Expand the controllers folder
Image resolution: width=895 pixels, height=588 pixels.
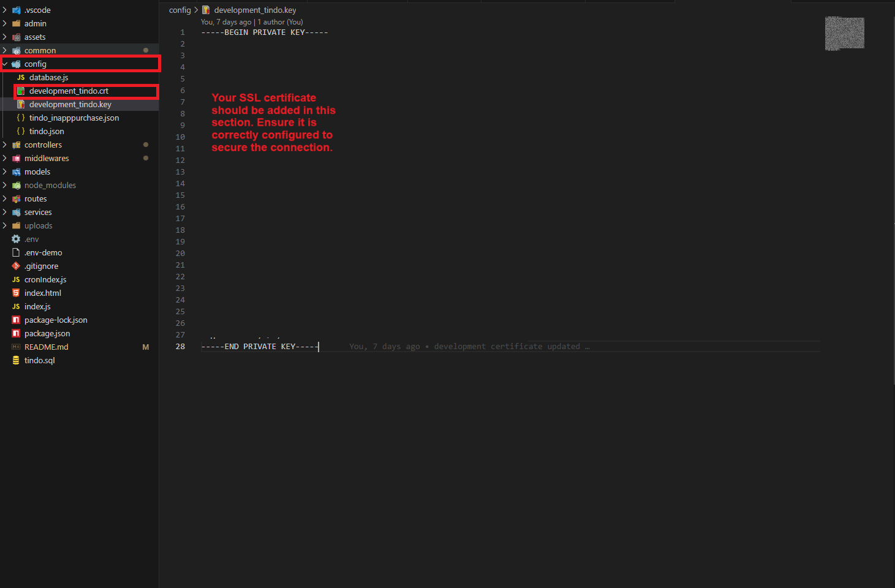pyautogui.click(x=5, y=145)
